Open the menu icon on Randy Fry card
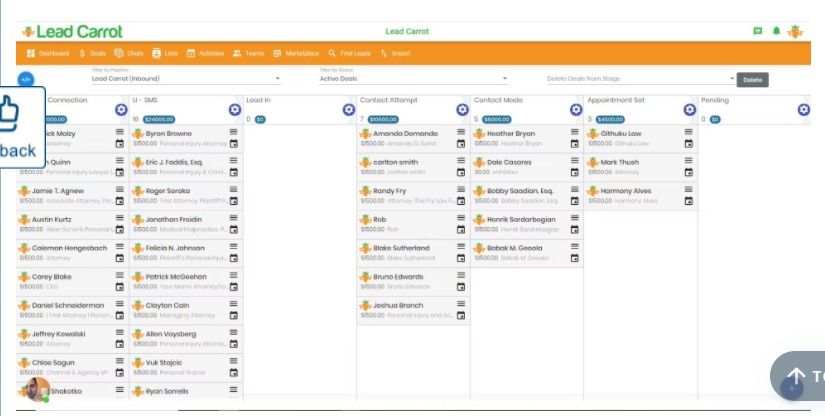The width and height of the screenshot is (825, 416). point(461,189)
